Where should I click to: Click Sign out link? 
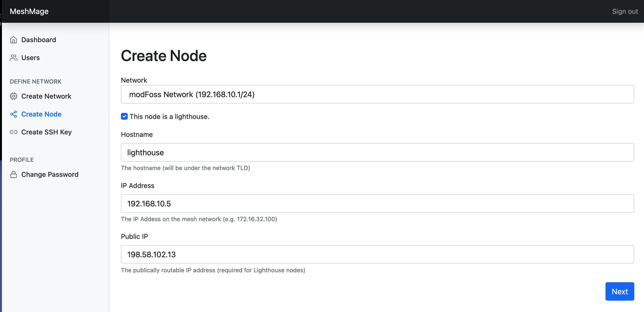click(x=625, y=11)
